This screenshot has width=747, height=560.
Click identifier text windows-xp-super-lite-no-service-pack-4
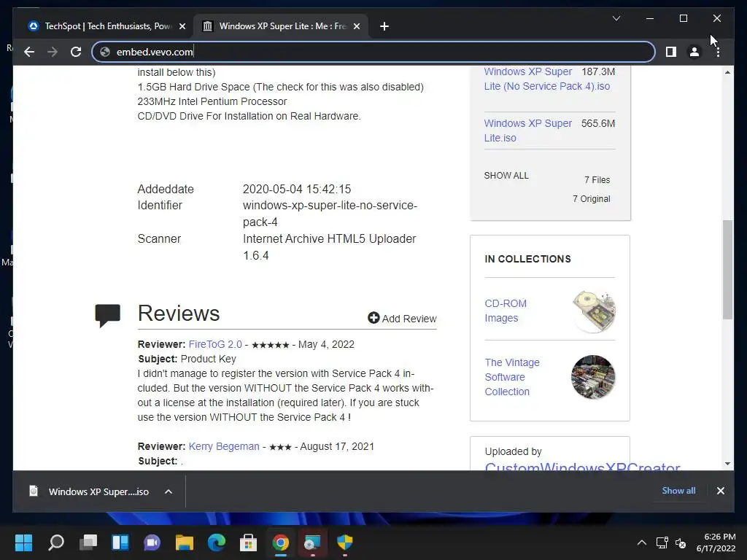click(330, 214)
